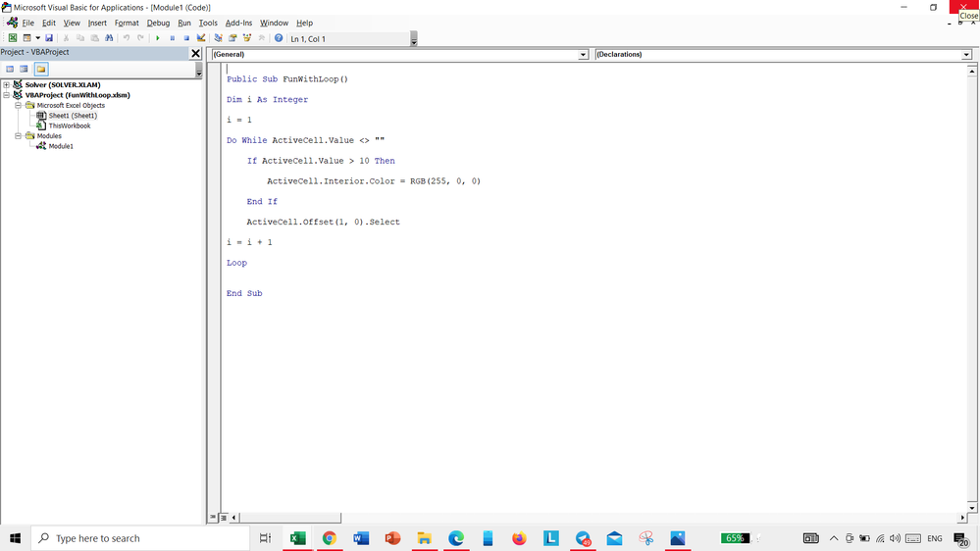Expand the Solver (SOLVER.XLAM) project node
980x551 pixels.
(6, 84)
